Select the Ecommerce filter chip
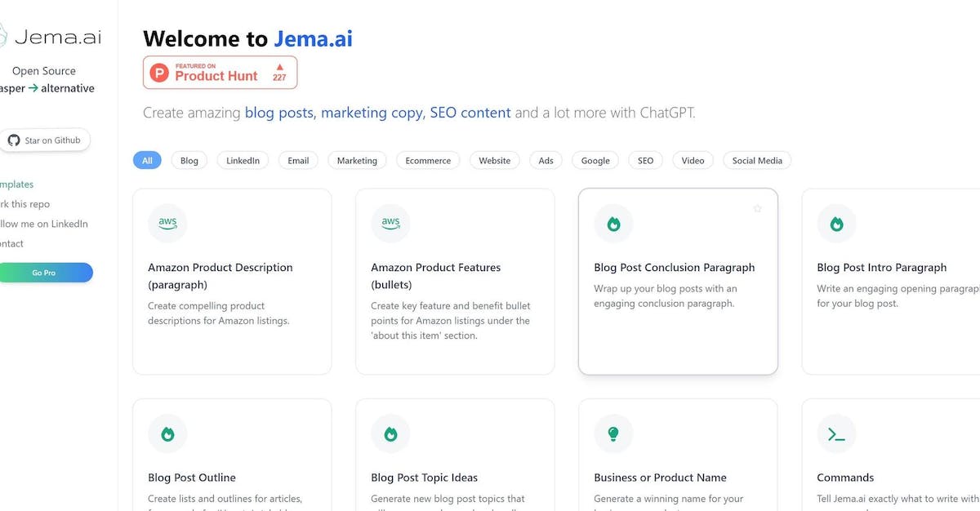Screen dimensions: 980x511 [x=428, y=161]
